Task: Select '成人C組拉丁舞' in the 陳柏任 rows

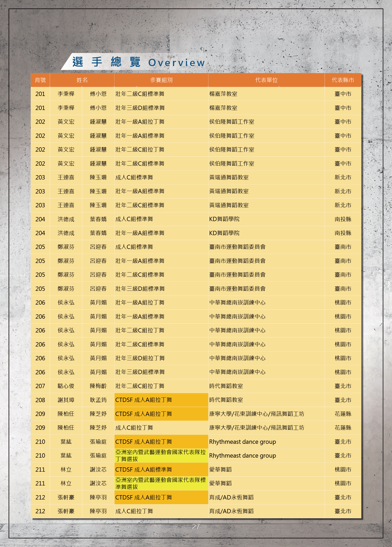Action: coord(134,428)
